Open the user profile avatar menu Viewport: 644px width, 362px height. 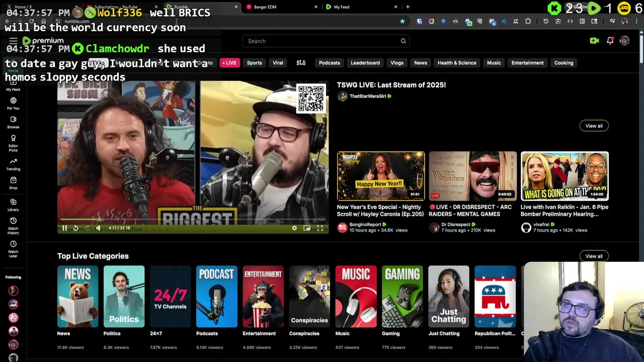click(624, 41)
